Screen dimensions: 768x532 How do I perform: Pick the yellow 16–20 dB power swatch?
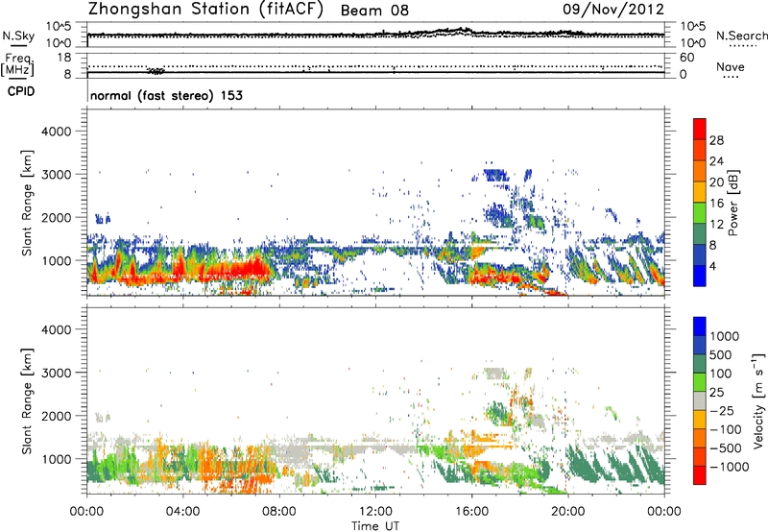(x=700, y=191)
